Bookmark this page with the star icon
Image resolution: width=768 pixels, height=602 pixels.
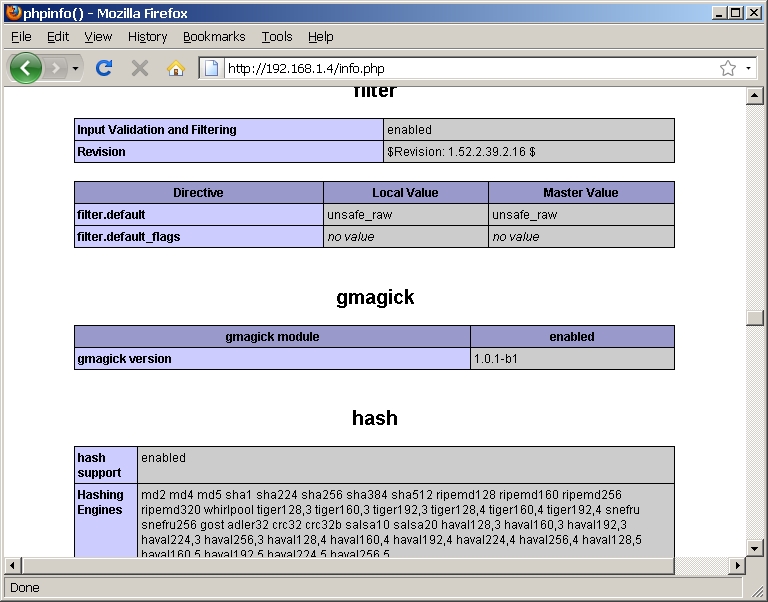click(728, 68)
